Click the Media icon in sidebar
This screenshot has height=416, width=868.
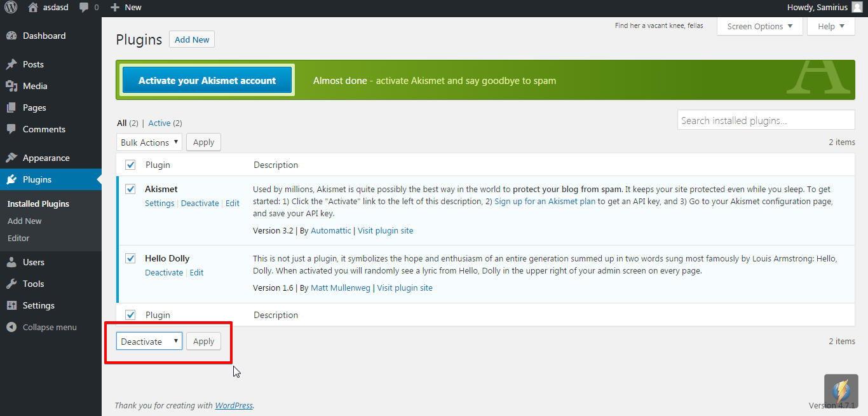[11, 86]
